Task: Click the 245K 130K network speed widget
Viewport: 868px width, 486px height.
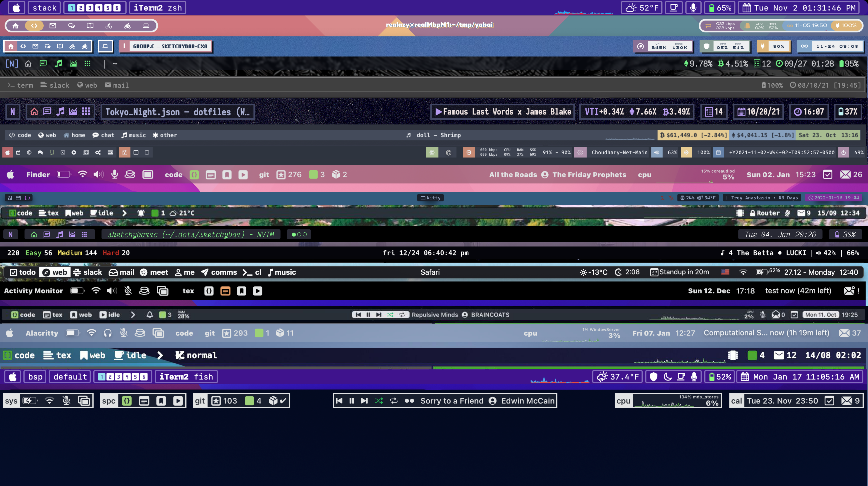Action: (663, 46)
